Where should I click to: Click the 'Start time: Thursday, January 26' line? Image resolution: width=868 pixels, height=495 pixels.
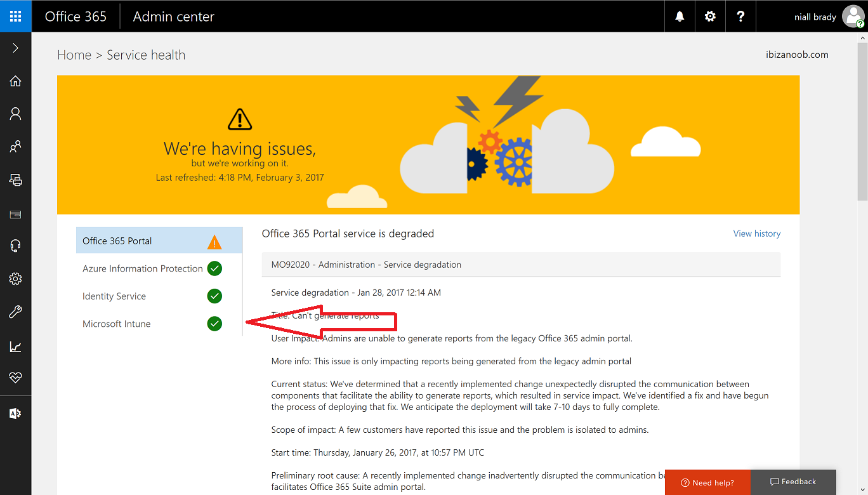tap(378, 452)
